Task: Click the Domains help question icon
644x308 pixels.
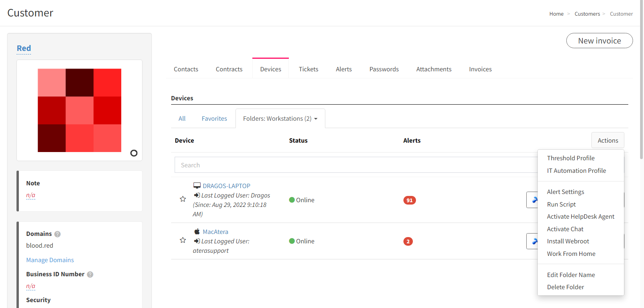Action: 57,234
